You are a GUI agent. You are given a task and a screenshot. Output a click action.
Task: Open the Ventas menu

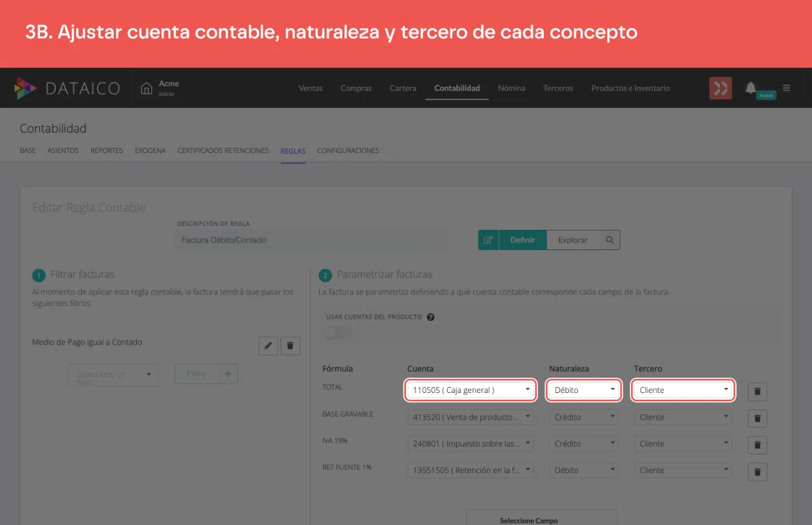click(311, 88)
